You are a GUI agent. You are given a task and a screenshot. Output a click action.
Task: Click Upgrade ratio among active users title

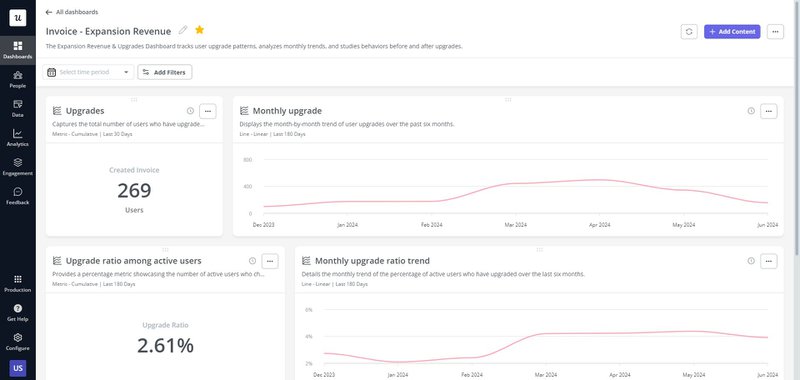pyautogui.click(x=134, y=261)
